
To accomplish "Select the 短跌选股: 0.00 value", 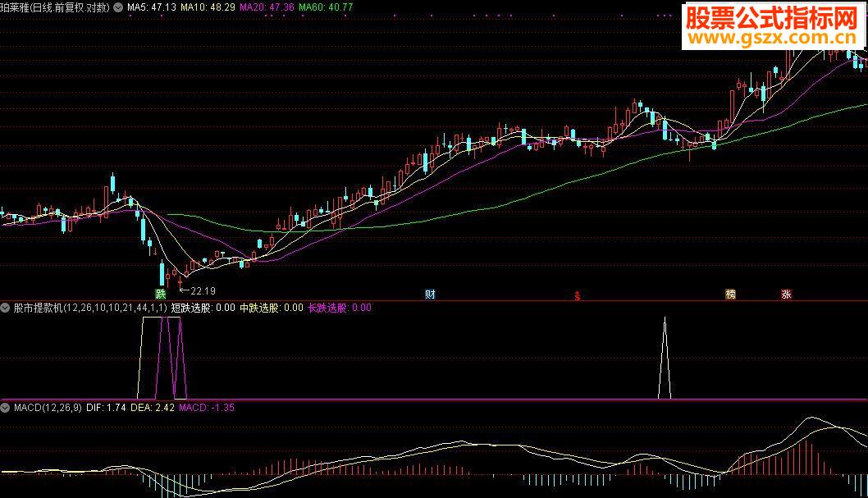I will tap(203, 308).
